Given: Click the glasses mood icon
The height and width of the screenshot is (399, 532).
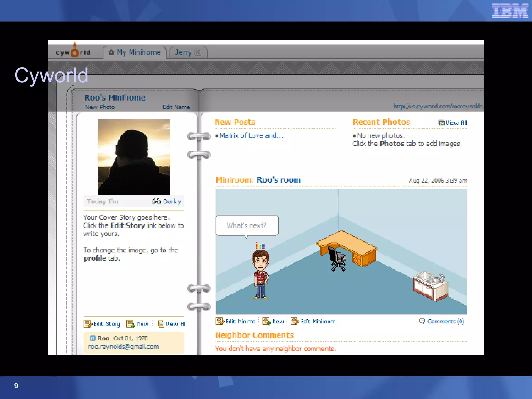Looking at the screenshot, I should click(156, 201).
